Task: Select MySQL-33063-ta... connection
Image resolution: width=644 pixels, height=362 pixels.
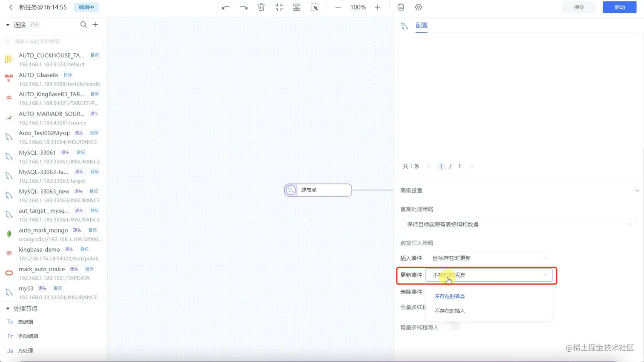Action: (53, 176)
